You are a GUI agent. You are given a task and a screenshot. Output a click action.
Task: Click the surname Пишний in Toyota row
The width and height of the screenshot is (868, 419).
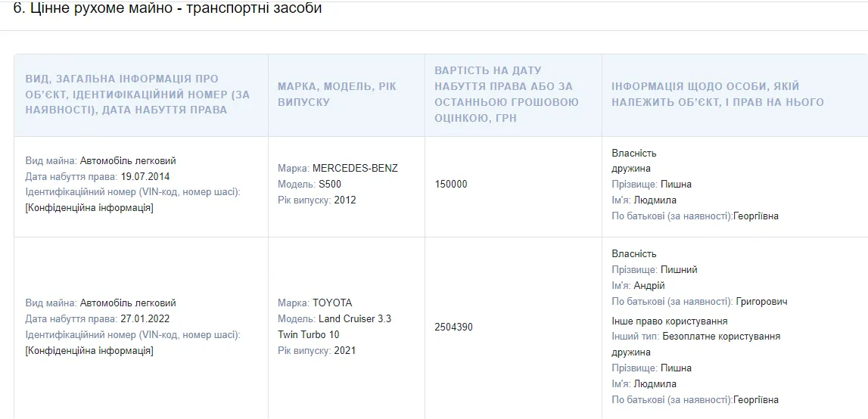coord(679,269)
